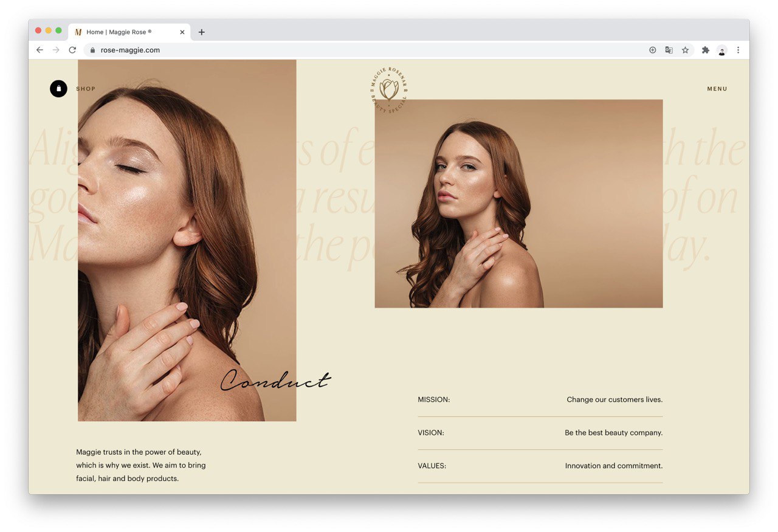
Task: Reload the page
Action: click(72, 50)
